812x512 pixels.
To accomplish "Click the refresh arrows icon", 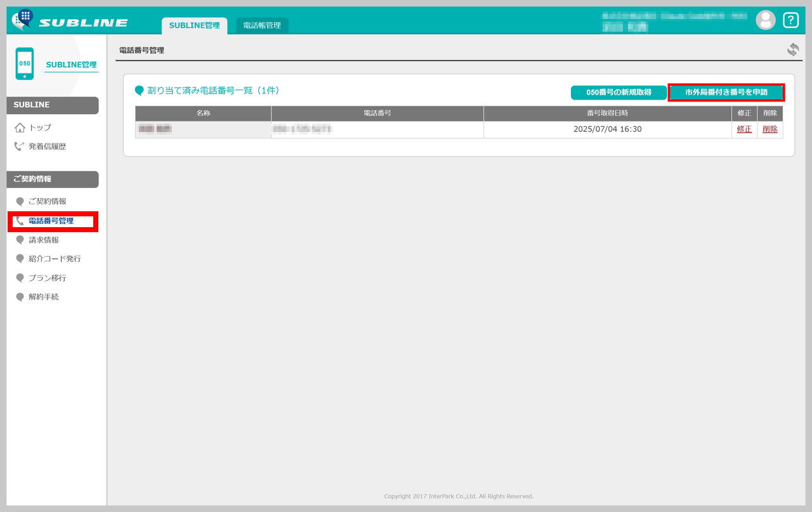I will point(793,49).
